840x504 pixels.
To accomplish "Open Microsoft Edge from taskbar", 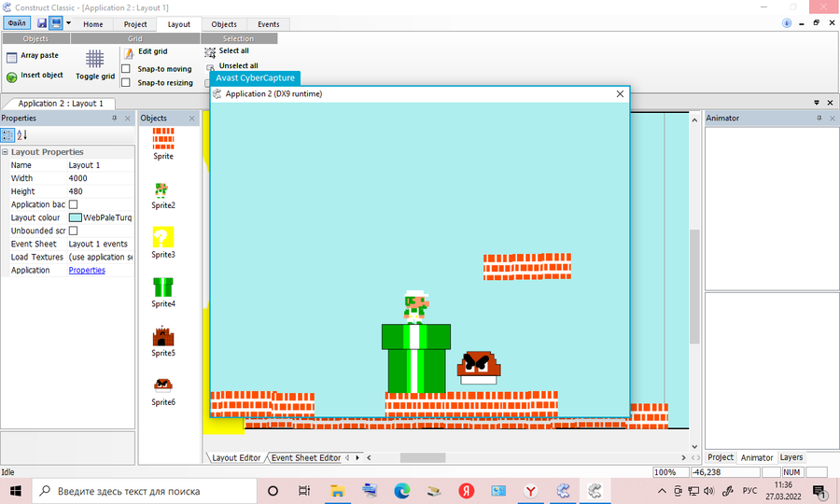I will click(401, 491).
